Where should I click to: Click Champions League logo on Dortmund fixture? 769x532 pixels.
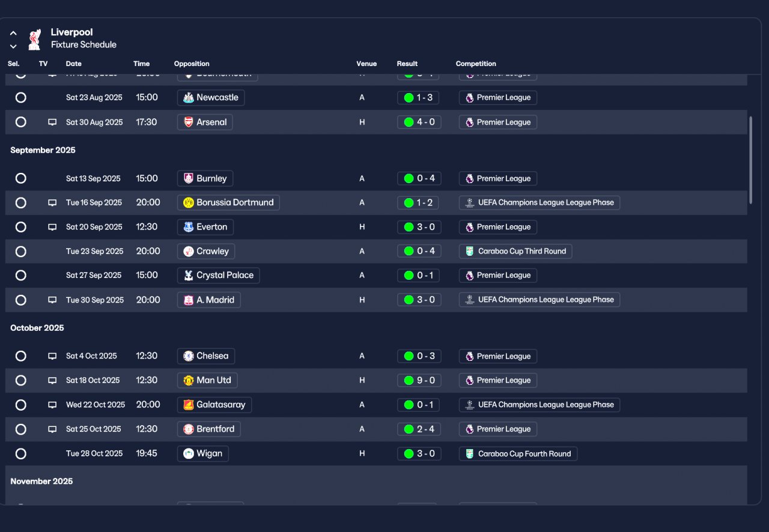pyautogui.click(x=470, y=202)
